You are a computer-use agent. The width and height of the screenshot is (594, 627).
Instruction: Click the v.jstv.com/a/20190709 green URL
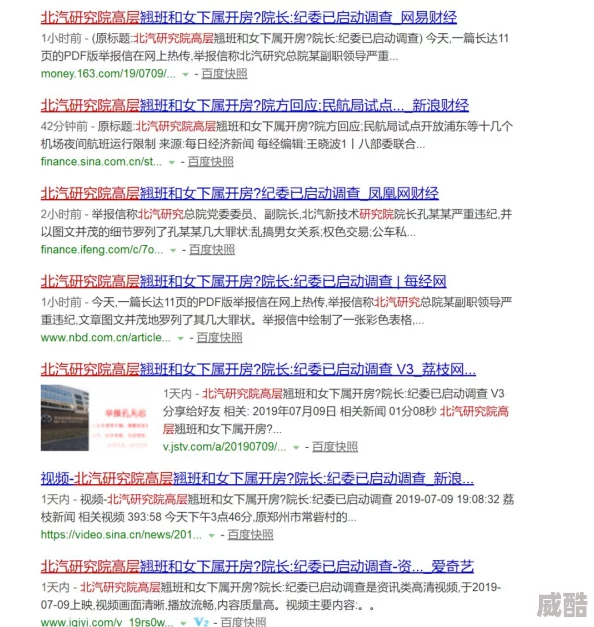[x=224, y=447]
